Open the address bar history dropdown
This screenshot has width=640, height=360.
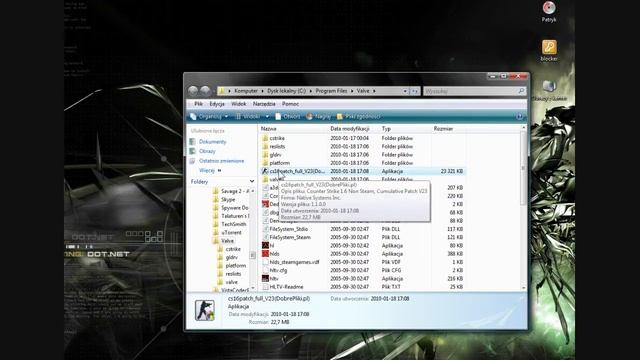click(x=405, y=91)
